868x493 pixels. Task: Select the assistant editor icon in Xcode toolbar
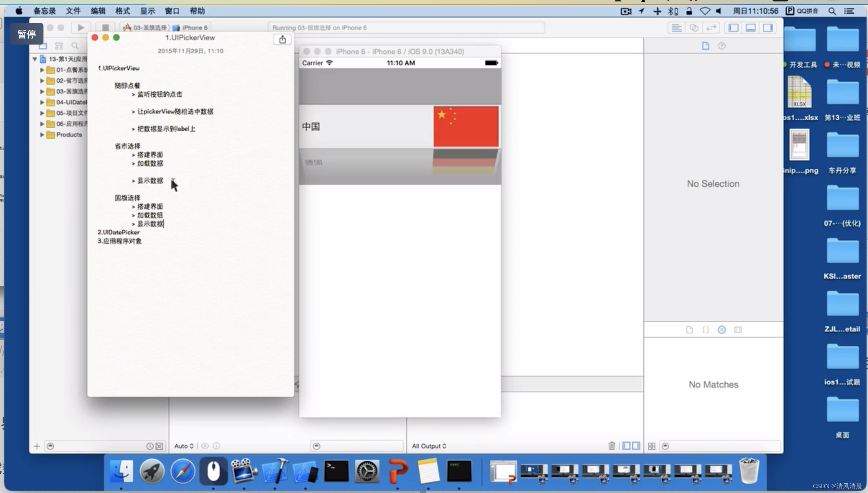point(694,28)
